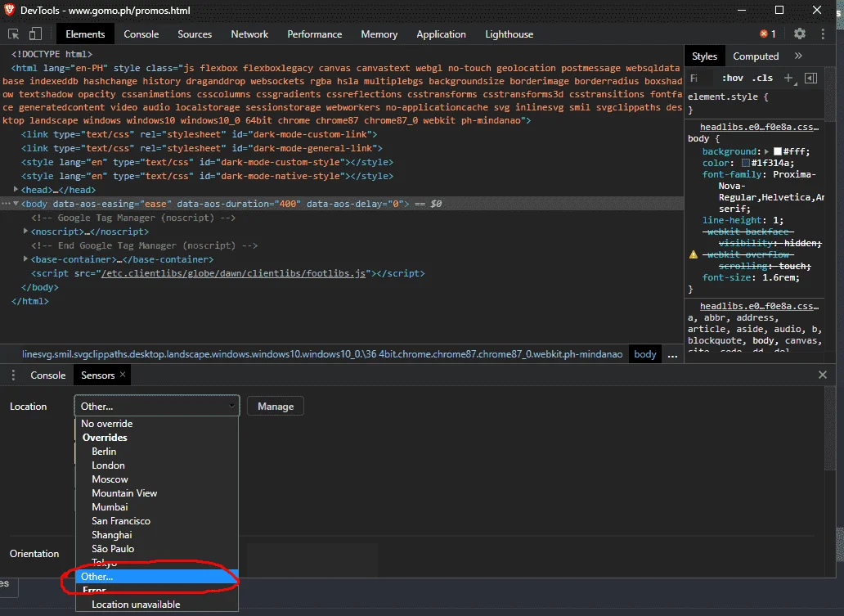Close the bottom drawer panel
The width and height of the screenshot is (844, 616).
(822, 375)
